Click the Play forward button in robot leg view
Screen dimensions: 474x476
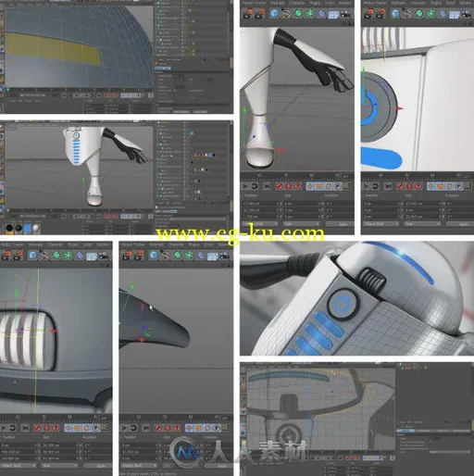[245, 186]
